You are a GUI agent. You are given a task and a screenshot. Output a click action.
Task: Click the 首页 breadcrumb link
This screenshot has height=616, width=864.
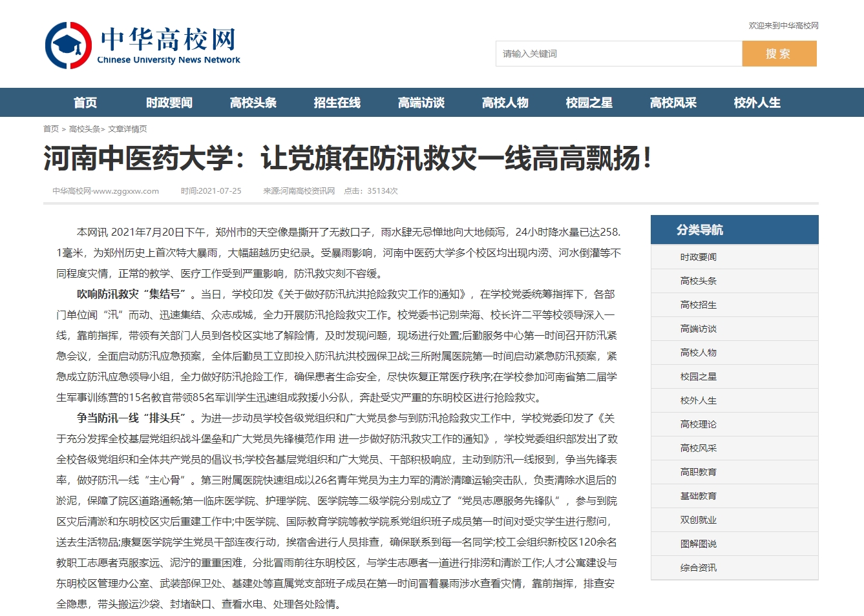51,129
